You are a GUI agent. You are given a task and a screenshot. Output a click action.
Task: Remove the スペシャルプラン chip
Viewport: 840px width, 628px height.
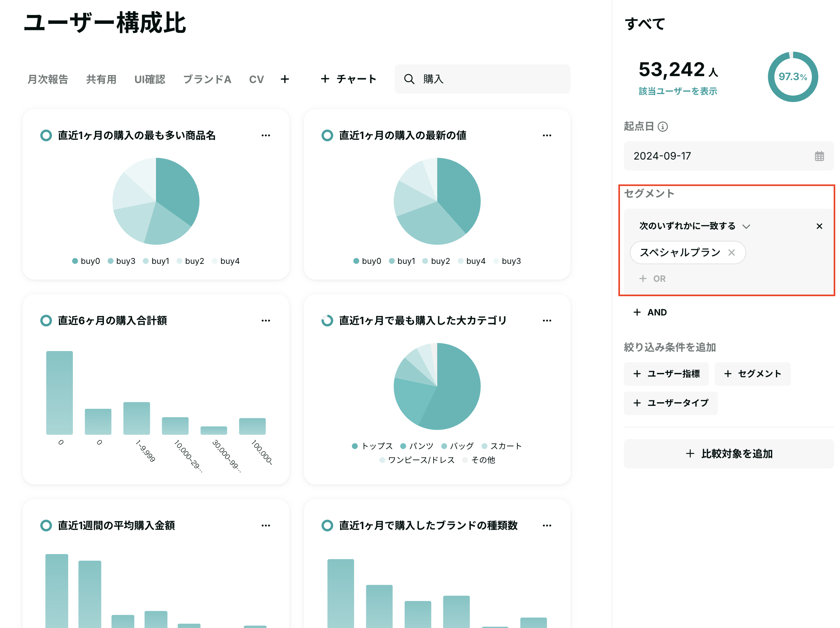point(731,253)
